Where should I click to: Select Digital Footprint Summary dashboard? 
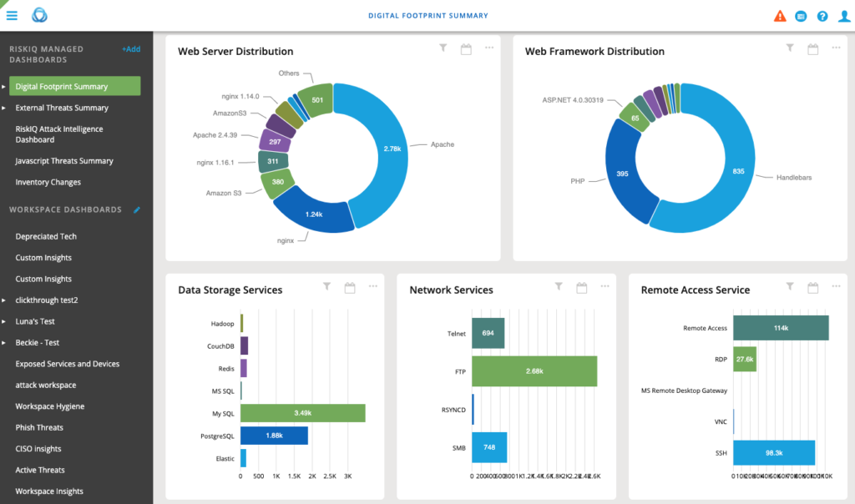(x=74, y=86)
